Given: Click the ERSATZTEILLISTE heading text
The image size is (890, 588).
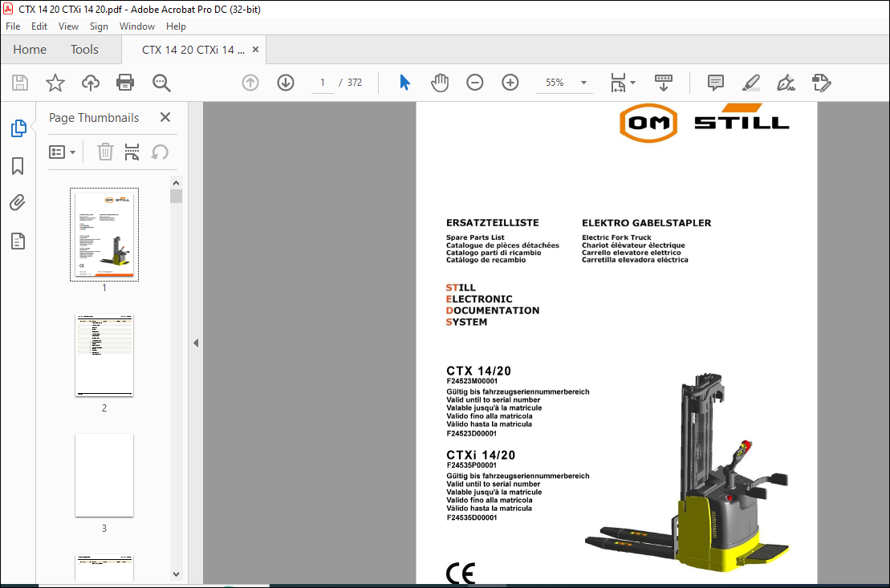Looking at the screenshot, I should (x=492, y=223).
